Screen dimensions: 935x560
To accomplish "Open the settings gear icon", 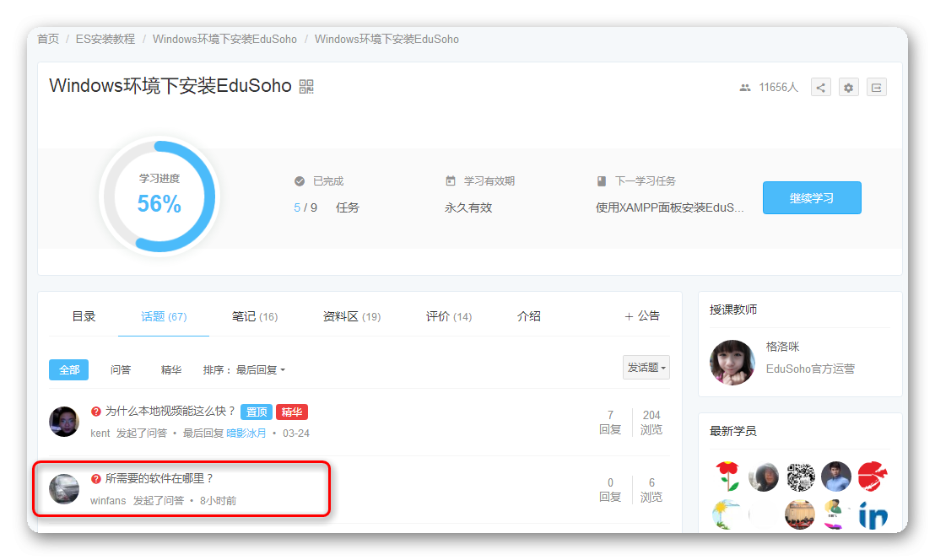I will point(848,87).
